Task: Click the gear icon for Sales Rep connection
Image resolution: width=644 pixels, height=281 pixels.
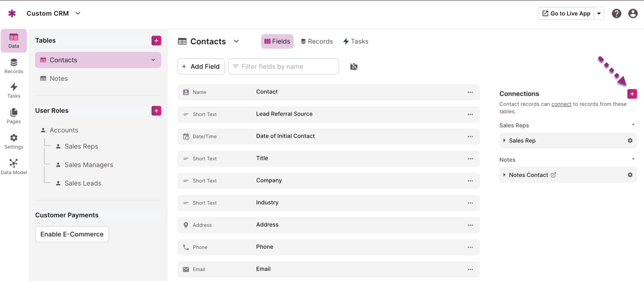Action: click(x=630, y=141)
